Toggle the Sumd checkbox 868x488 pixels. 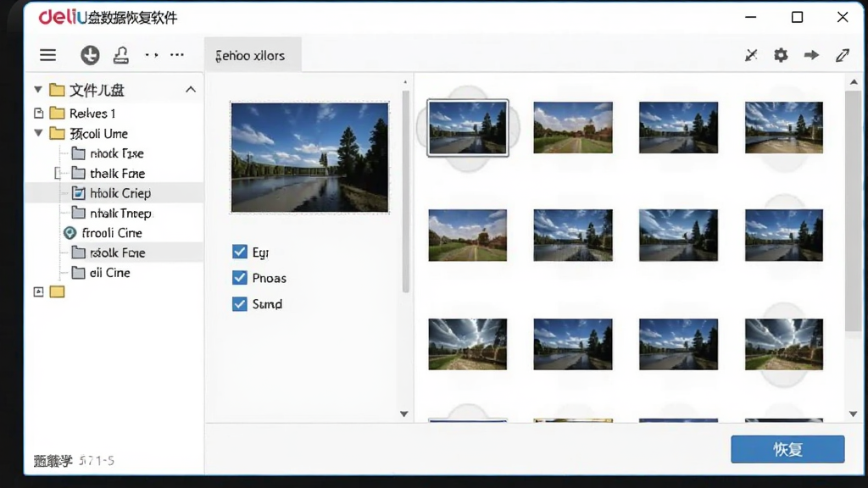click(240, 304)
